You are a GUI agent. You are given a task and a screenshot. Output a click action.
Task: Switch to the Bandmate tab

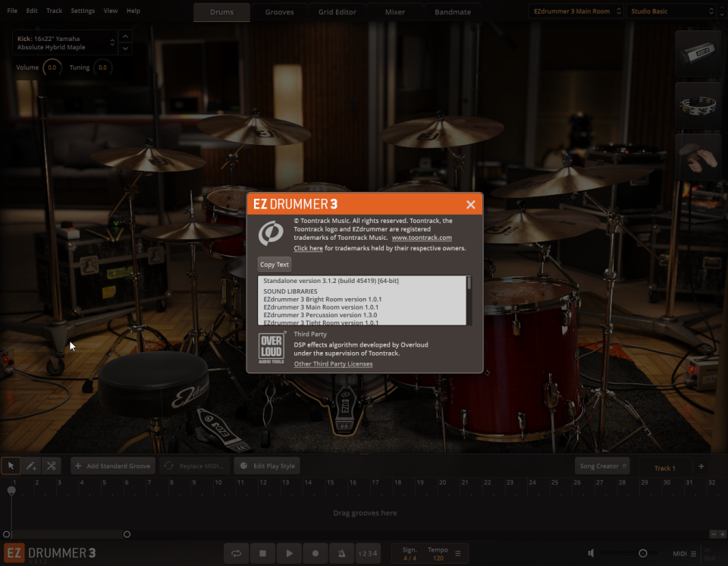pyautogui.click(x=453, y=12)
